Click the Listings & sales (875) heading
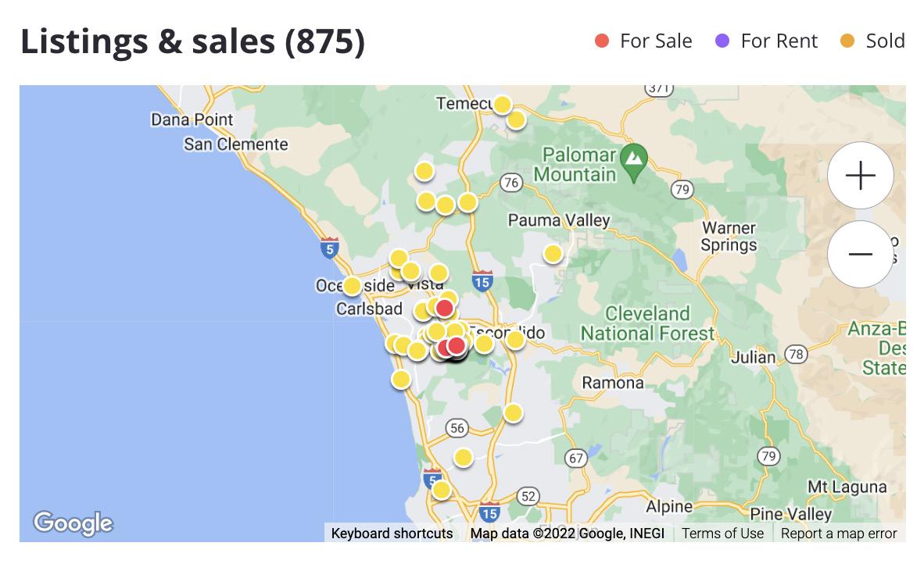Screen dimensions: 924x564 [192, 41]
